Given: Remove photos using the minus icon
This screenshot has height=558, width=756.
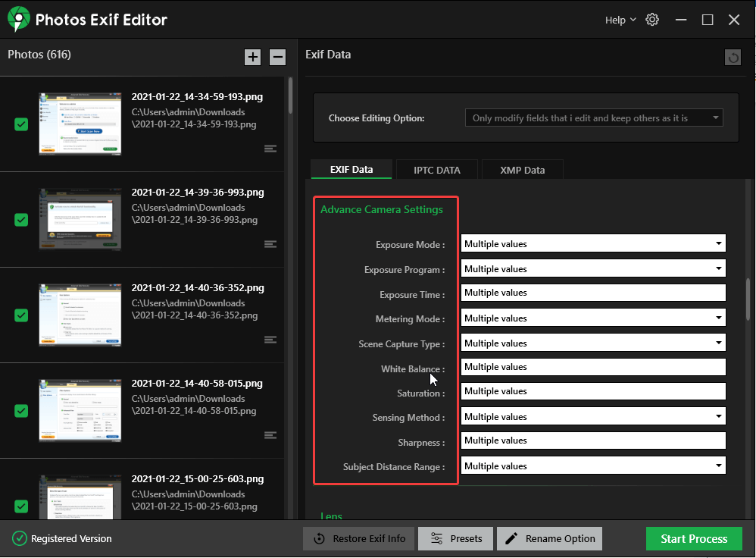Looking at the screenshot, I should [277, 57].
